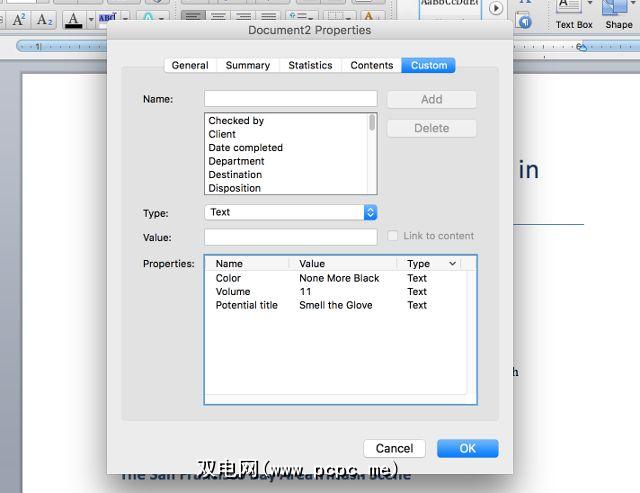Select Department in the name list
Viewport: 640px width, 493px height.
[237, 161]
